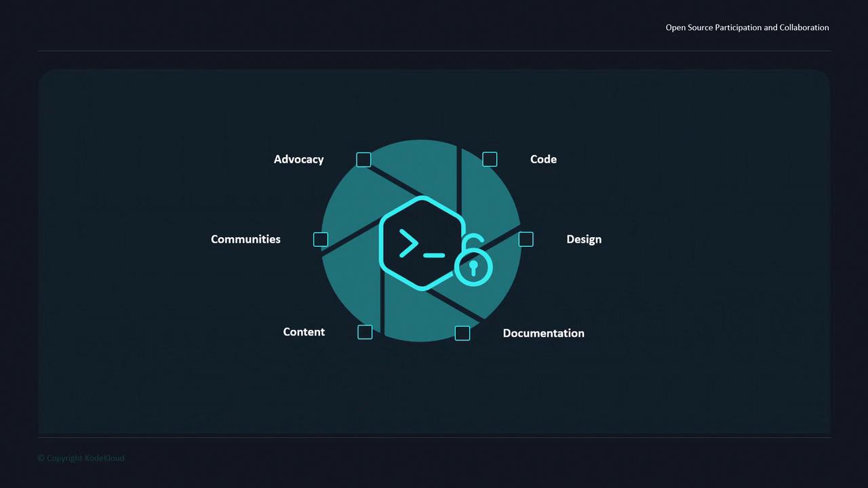The width and height of the screenshot is (868, 488).
Task: Click the Content label
Action: [x=304, y=332]
